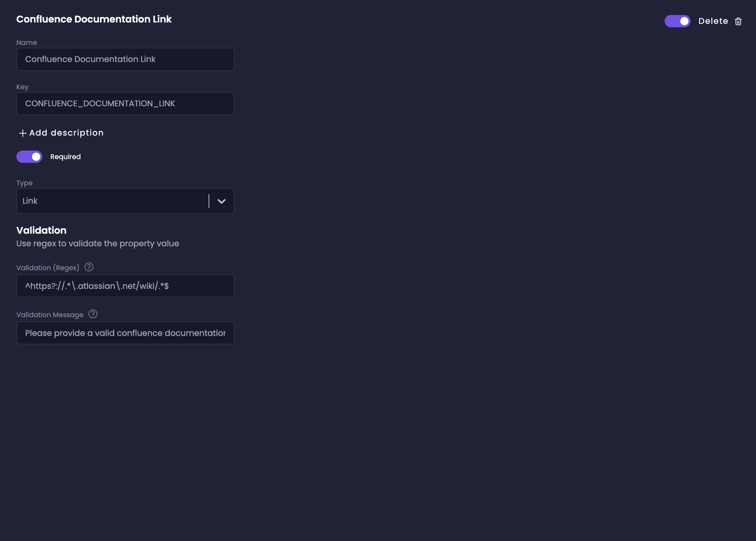Click the trash can delete icon

point(738,21)
